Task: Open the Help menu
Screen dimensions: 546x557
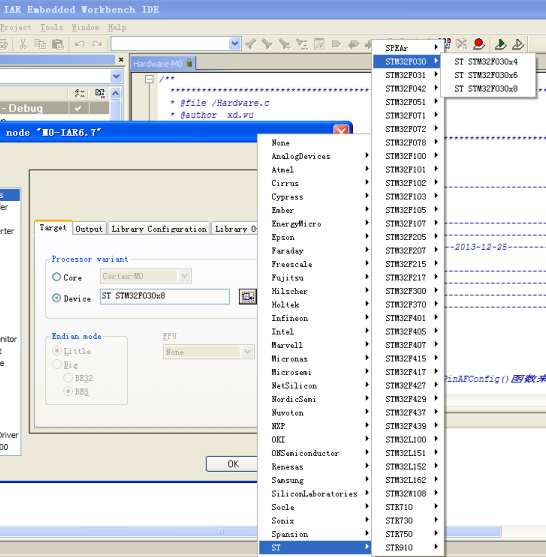Action: coord(117,27)
